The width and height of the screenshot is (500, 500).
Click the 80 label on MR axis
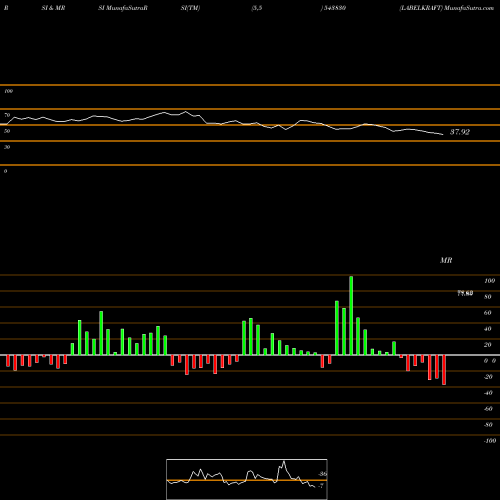[x=488, y=297]
